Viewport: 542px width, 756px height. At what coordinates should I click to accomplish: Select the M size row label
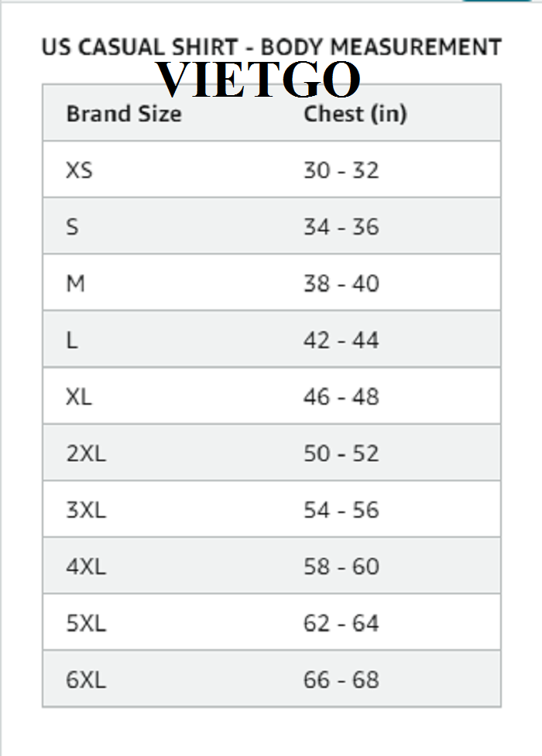(76, 283)
